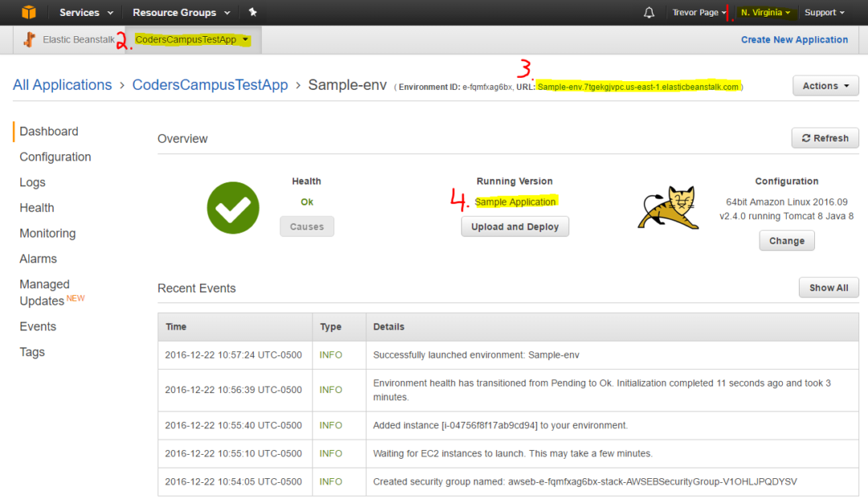Refresh the Overview panel
Image resolution: width=868 pixels, height=503 pixels.
(x=825, y=137)
